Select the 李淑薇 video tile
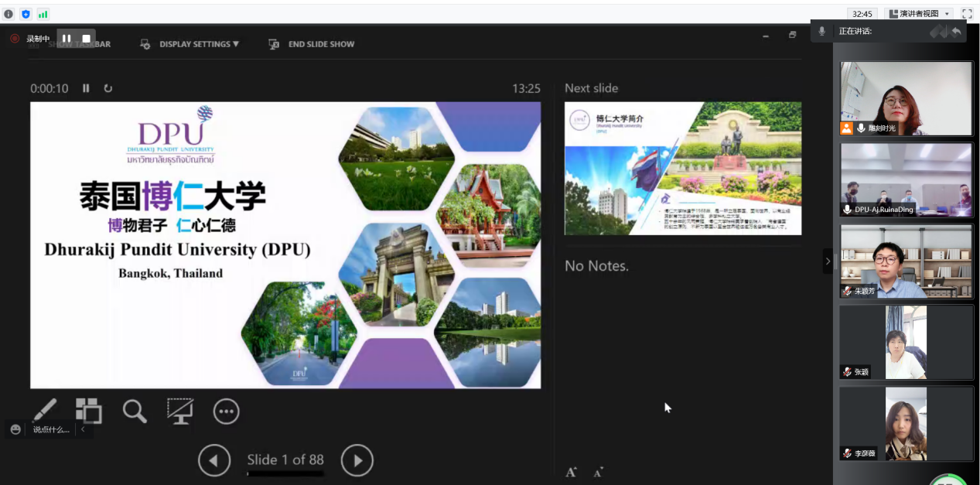The image size is (980, 485). tap(907, 423)
